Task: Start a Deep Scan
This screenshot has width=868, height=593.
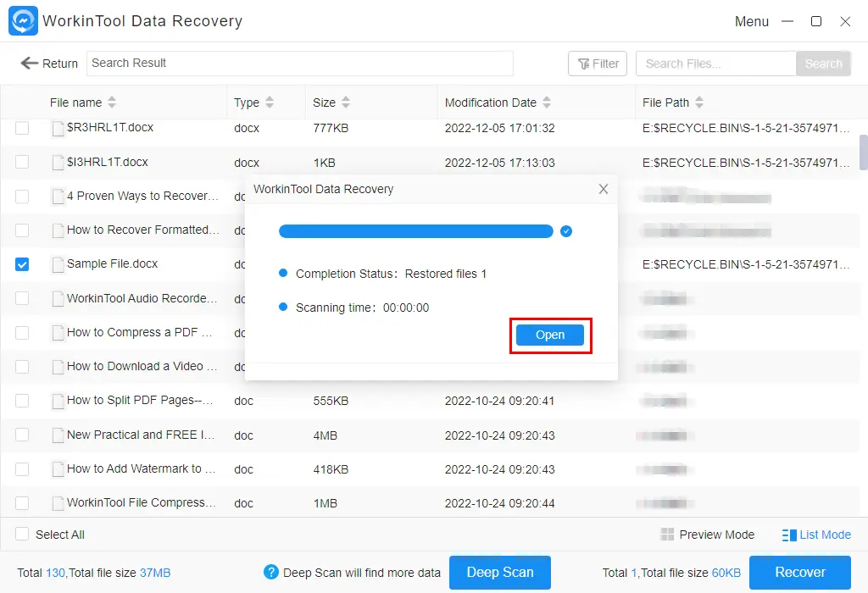Action: [500, 573]
